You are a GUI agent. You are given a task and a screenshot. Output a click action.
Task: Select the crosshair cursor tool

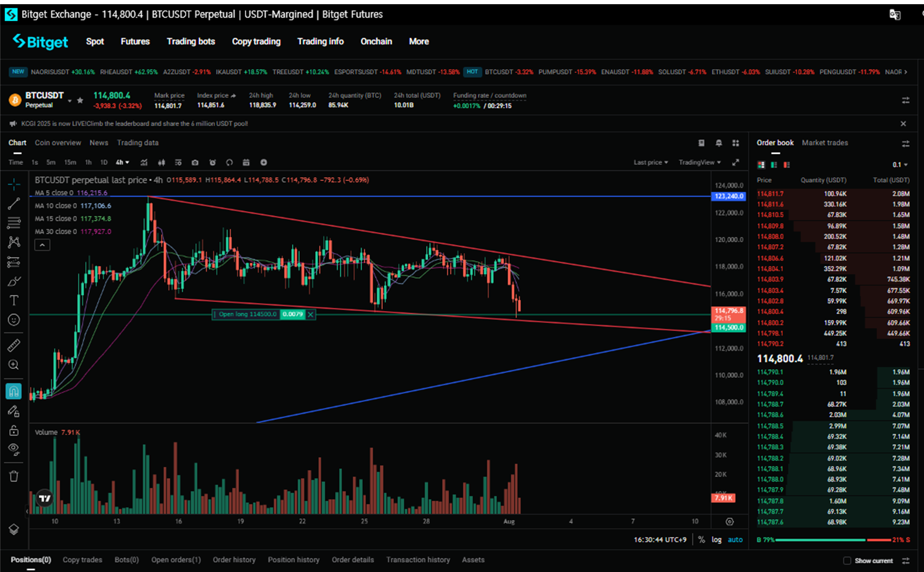pos(14,184)
